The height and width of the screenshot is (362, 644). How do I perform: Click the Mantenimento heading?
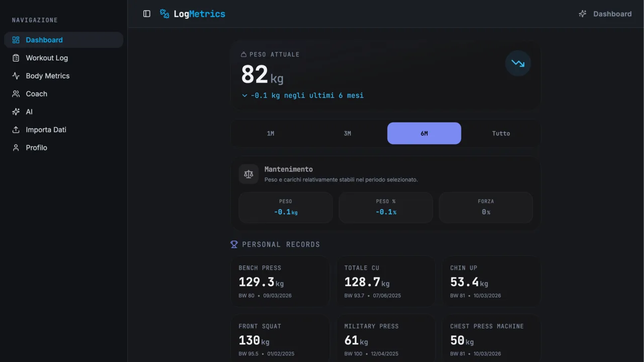point(289,169)
